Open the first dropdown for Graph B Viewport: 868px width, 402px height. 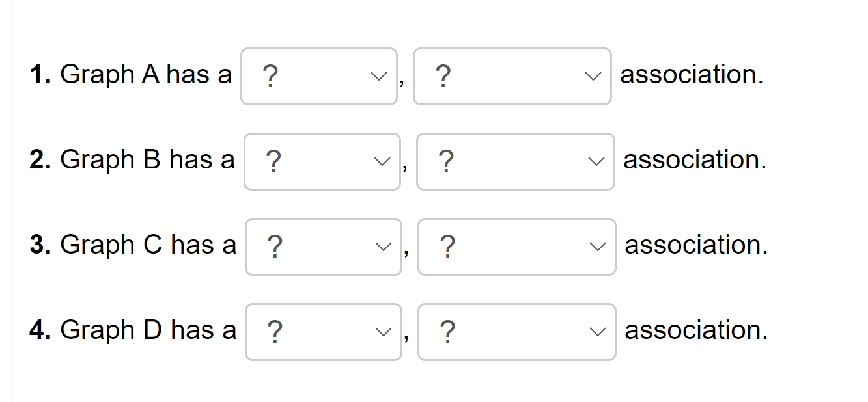[322, 162]
